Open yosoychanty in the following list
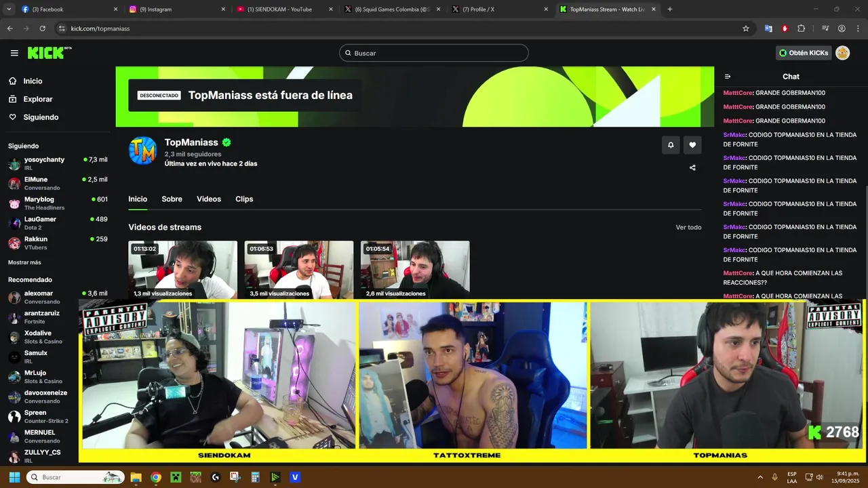 [58, 163]
